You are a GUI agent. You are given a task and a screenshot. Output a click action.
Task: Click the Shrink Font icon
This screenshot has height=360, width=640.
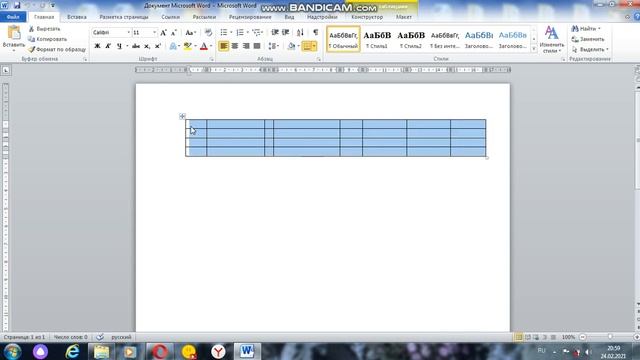[174, 33]
